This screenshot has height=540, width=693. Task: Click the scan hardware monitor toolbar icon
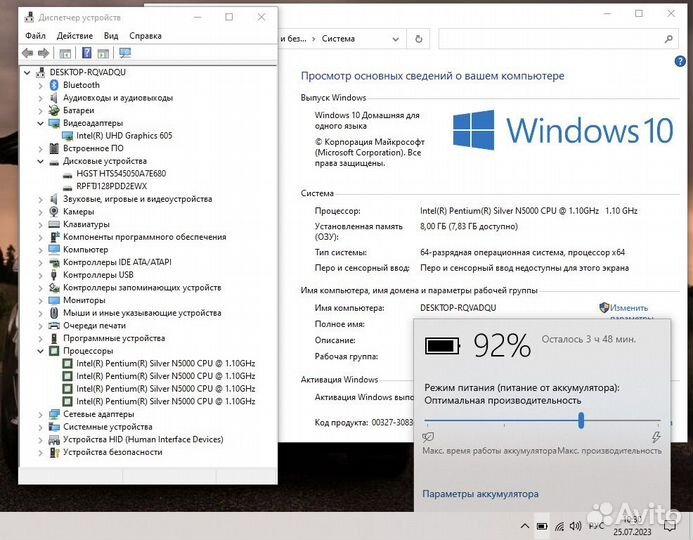[x=125, y=53]
